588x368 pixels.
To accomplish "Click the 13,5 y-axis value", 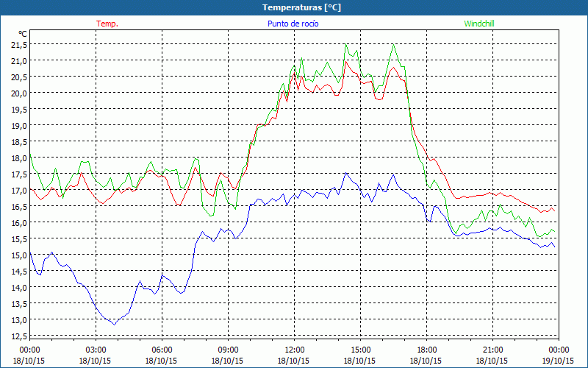I will (19, 303).
